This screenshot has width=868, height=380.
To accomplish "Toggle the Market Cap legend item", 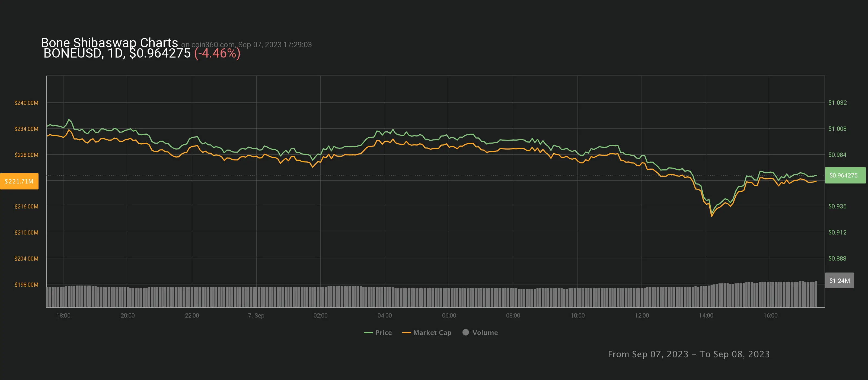I will coord(432,332).
